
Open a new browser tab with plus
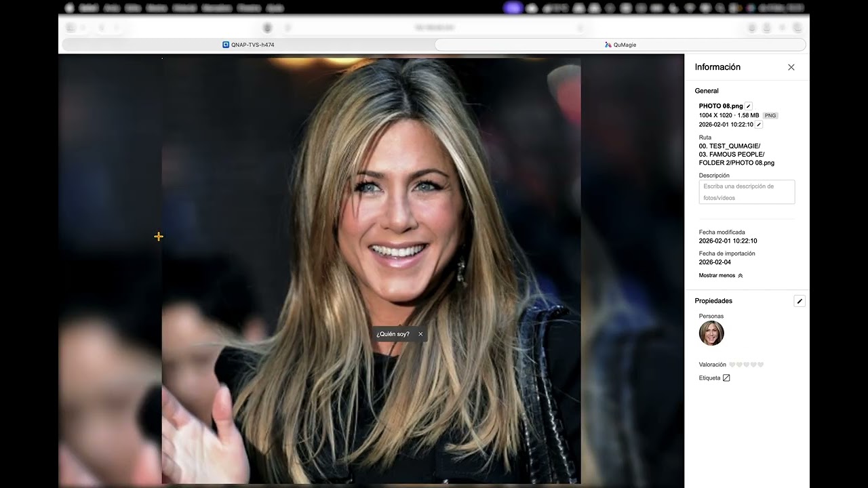coord(782,28)
